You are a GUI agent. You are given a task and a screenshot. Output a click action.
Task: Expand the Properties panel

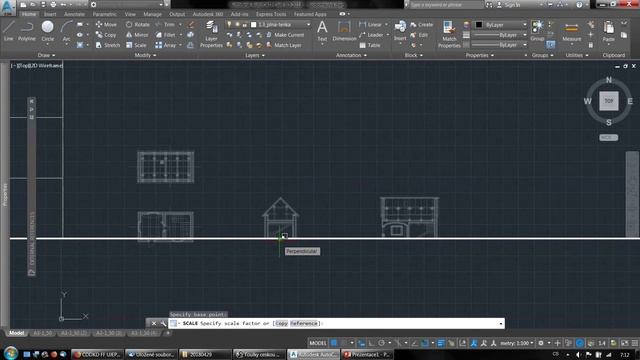pyautogui.click(x=480, y=55)
